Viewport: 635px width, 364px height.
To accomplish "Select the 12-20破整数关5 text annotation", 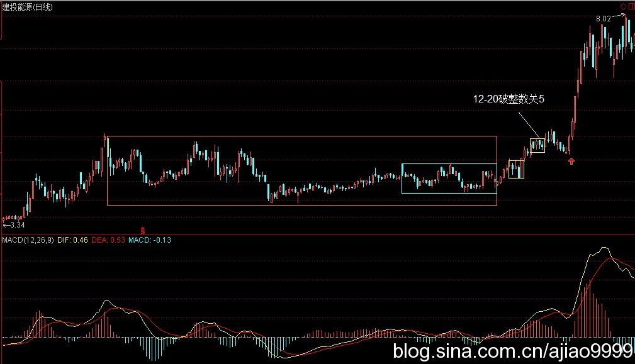I will [508, 99].
